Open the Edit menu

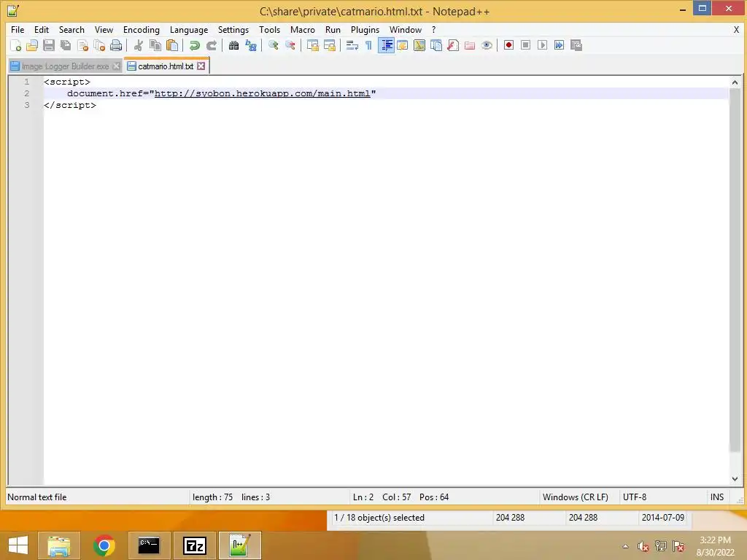pyautogui.click(x=42, y=29)
